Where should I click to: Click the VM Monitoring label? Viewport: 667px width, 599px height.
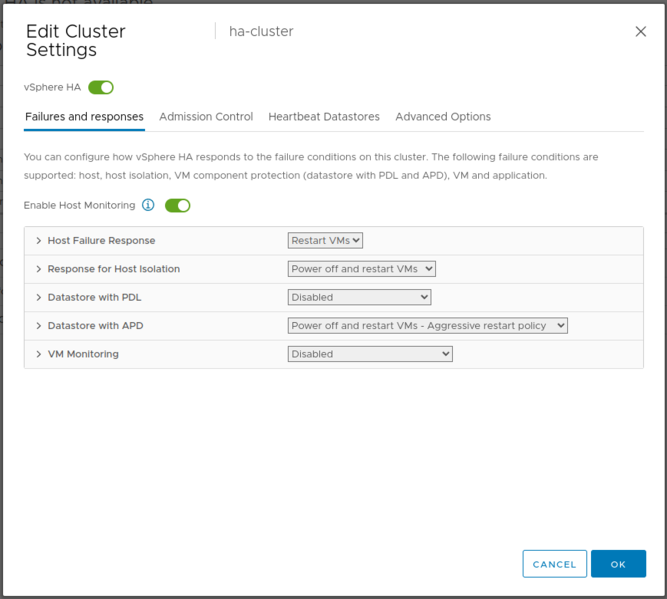pyautogui.click(x=83, y=354)
